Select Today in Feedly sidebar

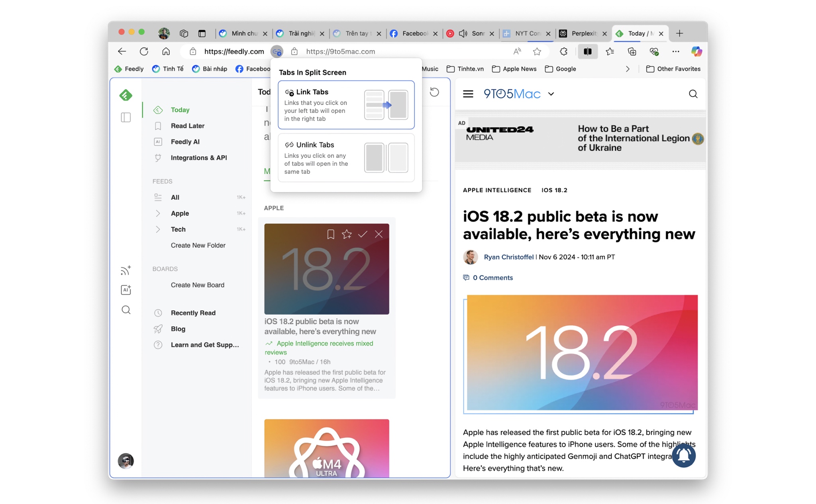[x=180, y=110]
